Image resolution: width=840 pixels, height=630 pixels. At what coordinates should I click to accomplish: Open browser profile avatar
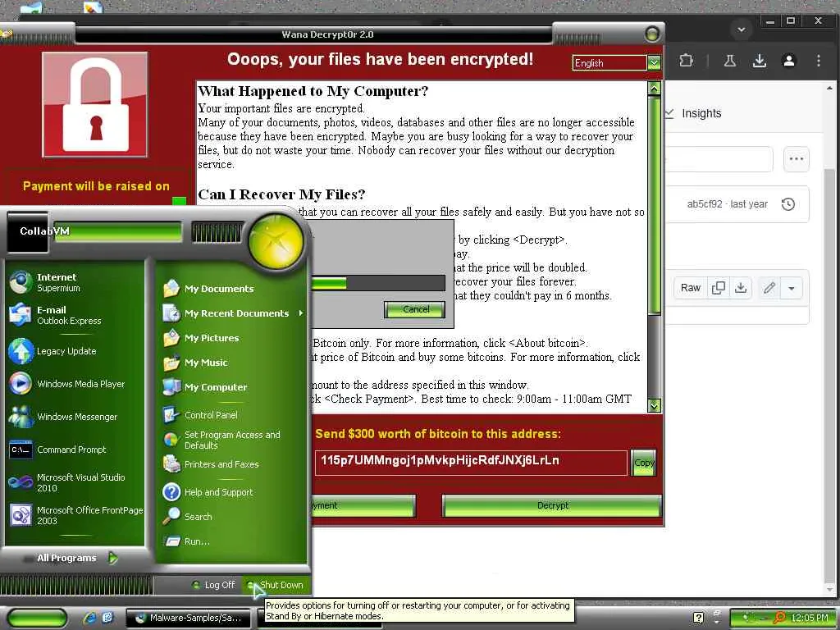click(788, 61)
